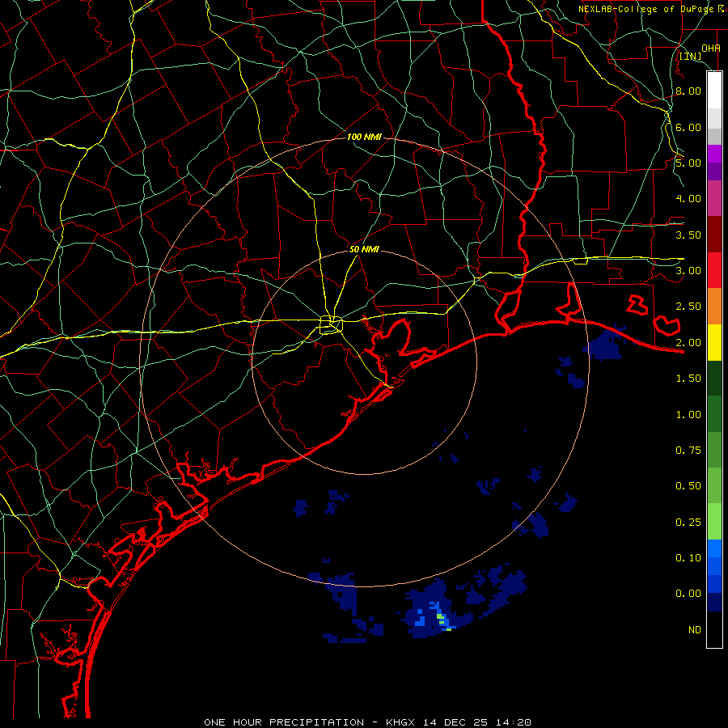Screen dimensions: 728x728
Task: Click the 0.75 legend value
Action: (x=688, y=451)
